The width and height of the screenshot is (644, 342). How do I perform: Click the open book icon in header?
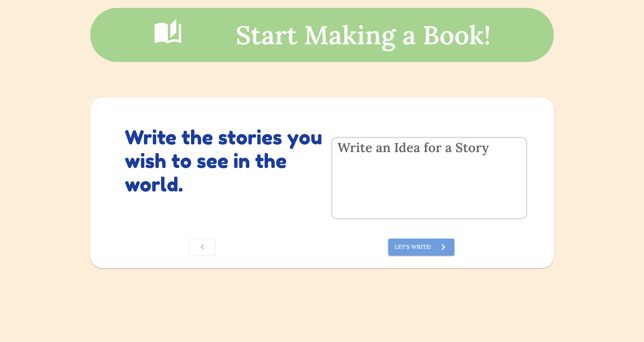pos(168,31)
